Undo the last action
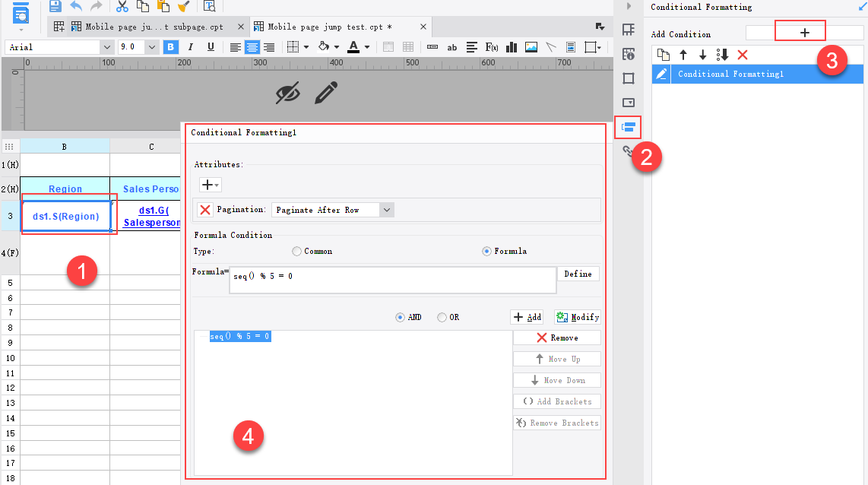The image size is (868, 485). pyautogui.click(x=77, y=7)
